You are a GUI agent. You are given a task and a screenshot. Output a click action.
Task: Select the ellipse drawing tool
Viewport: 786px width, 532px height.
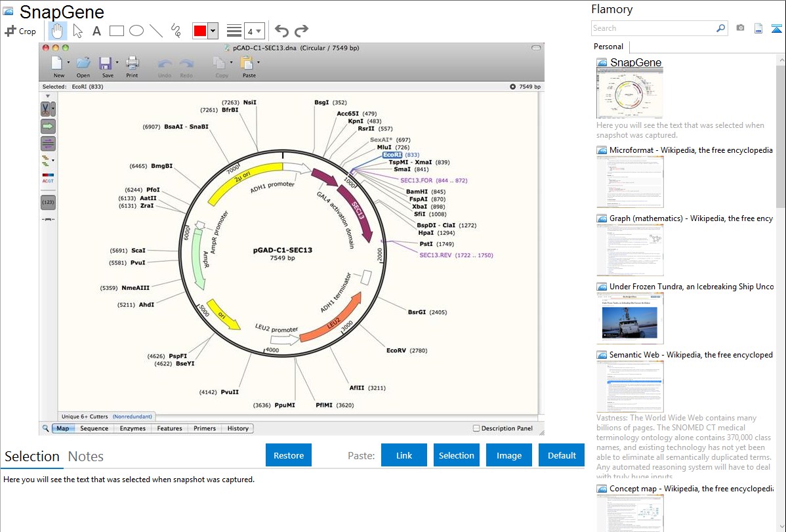[x=136, y=31]
